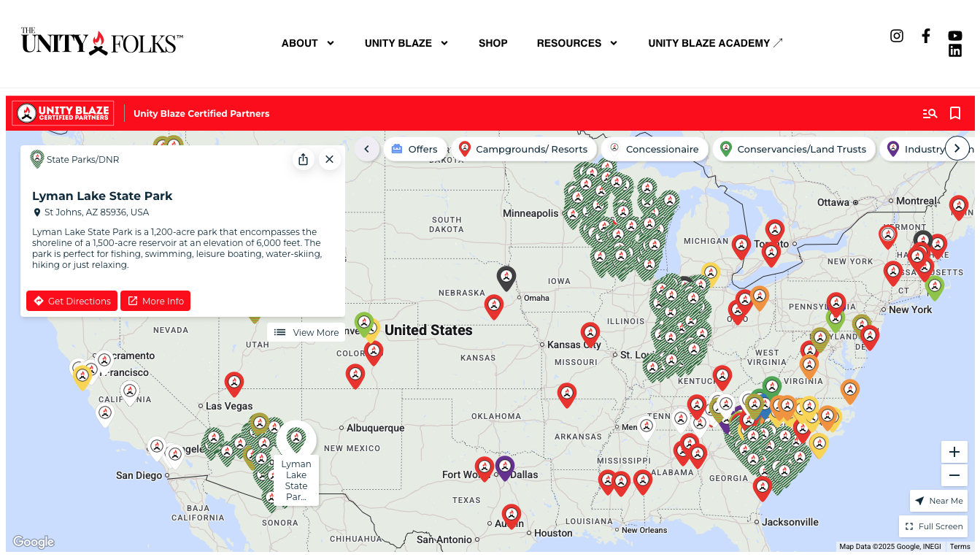Open saved bookmarks icon in red bar
The image size is (980, 557).
(x=955, y=113)
